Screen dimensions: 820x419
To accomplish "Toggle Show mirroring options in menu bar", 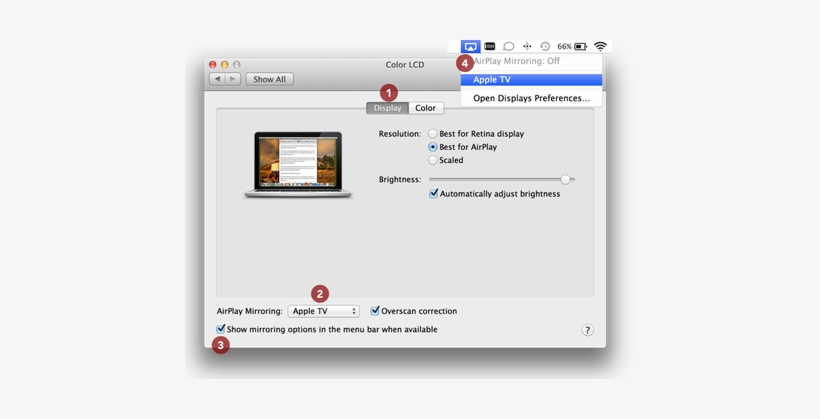I will coord(221,329).
